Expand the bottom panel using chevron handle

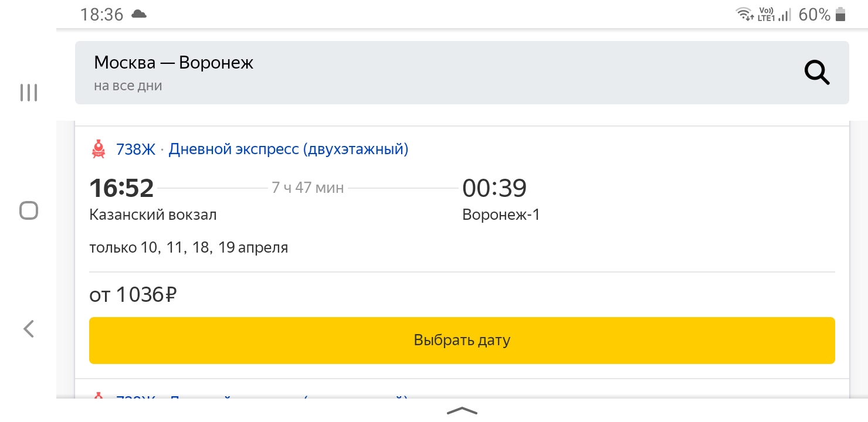point(462,411)
